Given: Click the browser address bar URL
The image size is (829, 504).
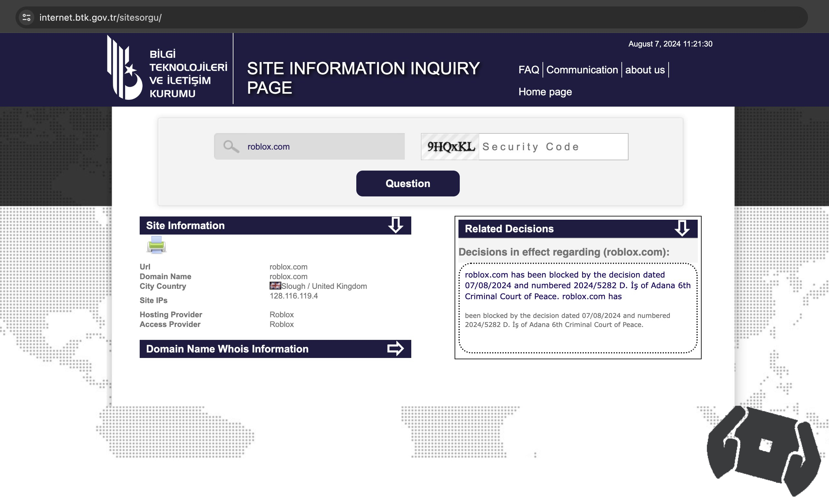Looking at the screenshot, I should 100,17.
